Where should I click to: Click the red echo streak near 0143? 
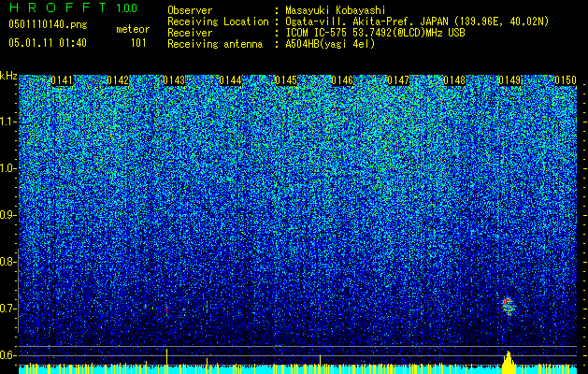tap(167, 310)
